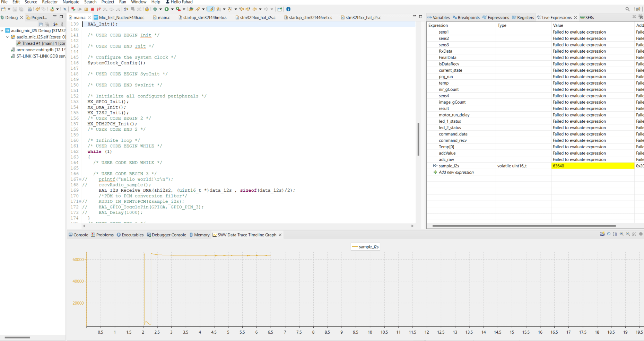Terminate the debug session with red stop icon

coord(92,9)
